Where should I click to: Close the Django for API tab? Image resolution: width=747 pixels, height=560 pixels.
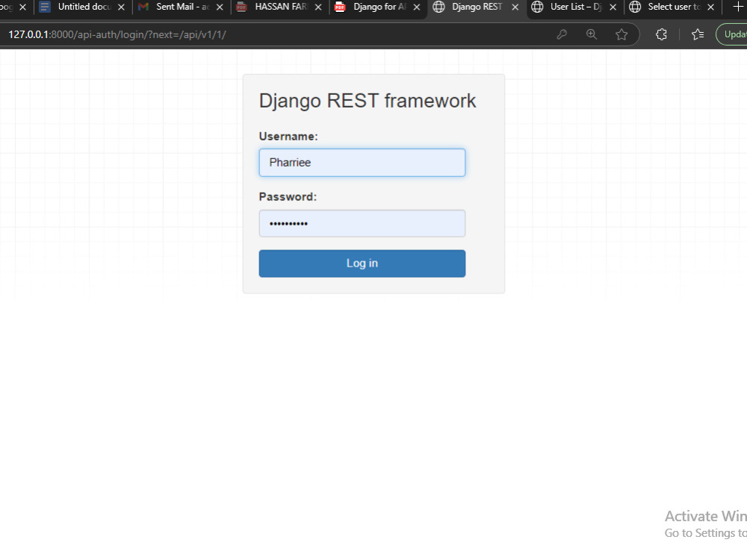click(416, 7)
